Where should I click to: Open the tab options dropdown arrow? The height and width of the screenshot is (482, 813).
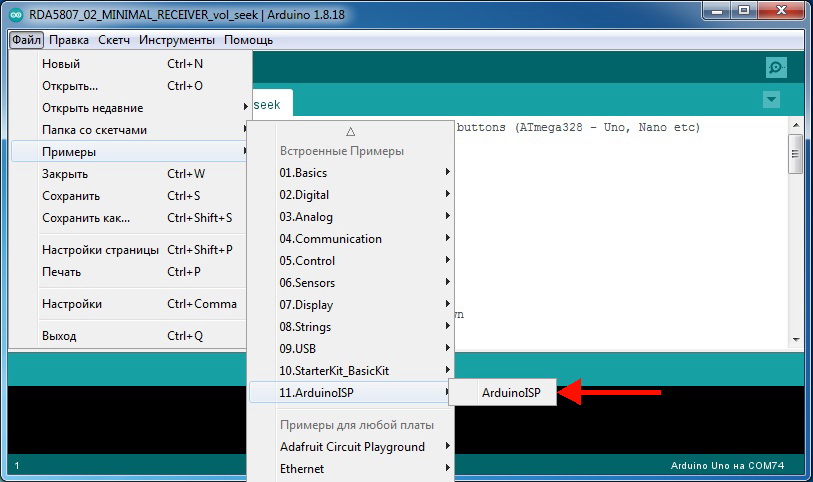click(772, 99)
